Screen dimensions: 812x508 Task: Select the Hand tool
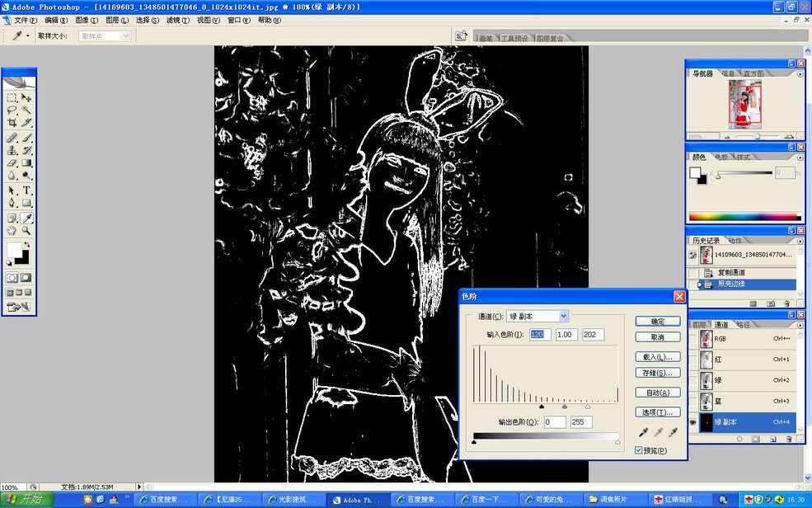(12, 231)
